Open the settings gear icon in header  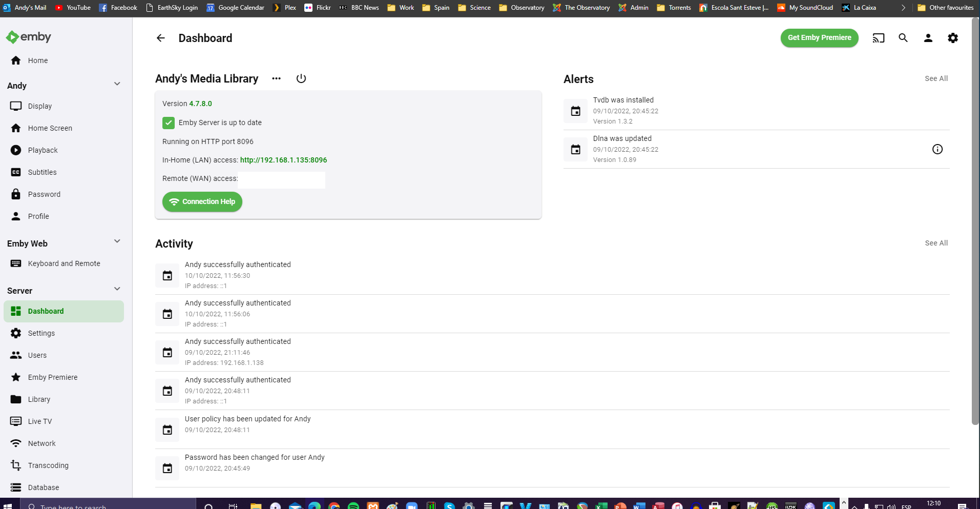click(x=953, y=38)
